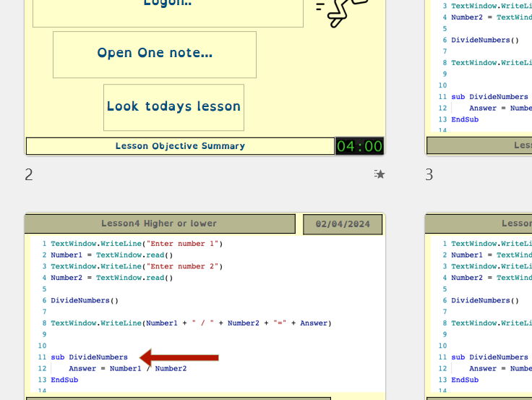Screen dimensions: 532x400
Task: Select slide 2 thumbnail with Lesson Objective Summary
Action: point(205,77)
